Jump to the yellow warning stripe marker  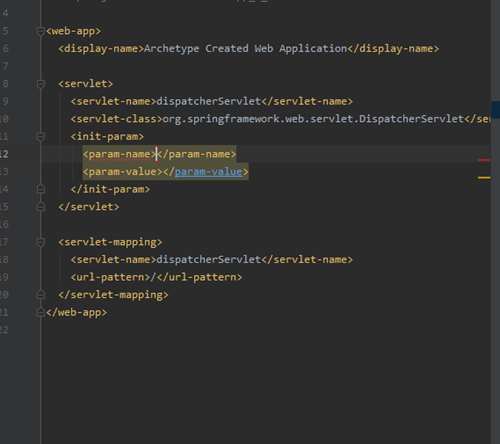point(484,178)
